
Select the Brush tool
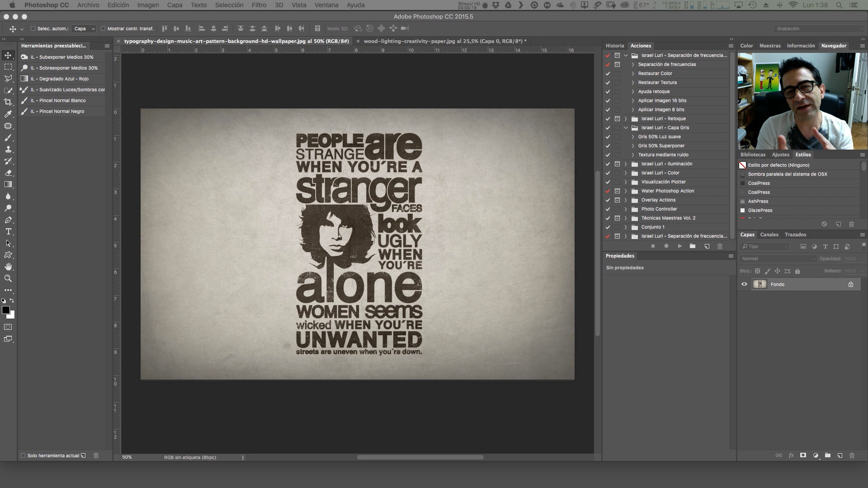point(8,137)
